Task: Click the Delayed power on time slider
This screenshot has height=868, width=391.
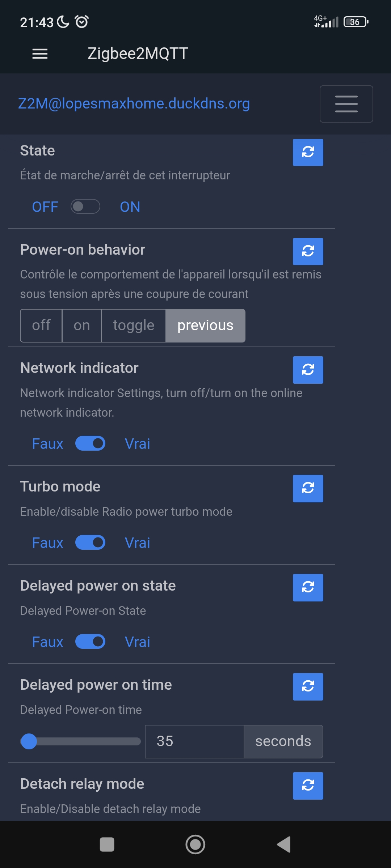Action: (80, 741)
